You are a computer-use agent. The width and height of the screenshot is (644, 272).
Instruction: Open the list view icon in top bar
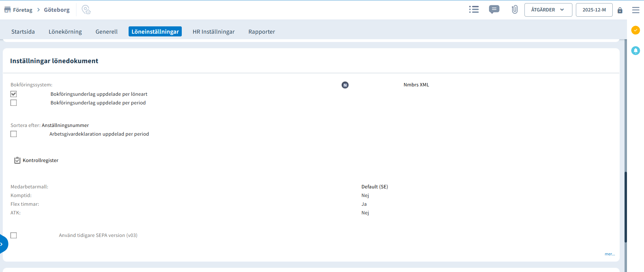click(474, 10)
